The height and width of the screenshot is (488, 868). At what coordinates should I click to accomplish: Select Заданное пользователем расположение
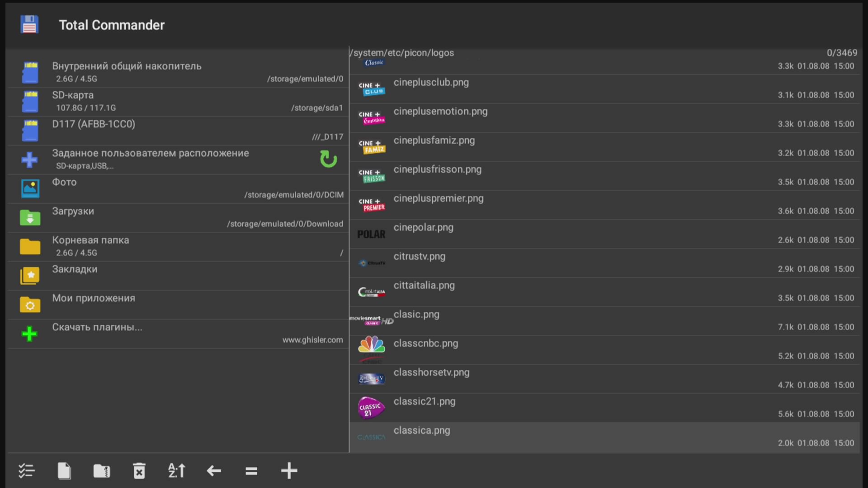tap(178, 160)
